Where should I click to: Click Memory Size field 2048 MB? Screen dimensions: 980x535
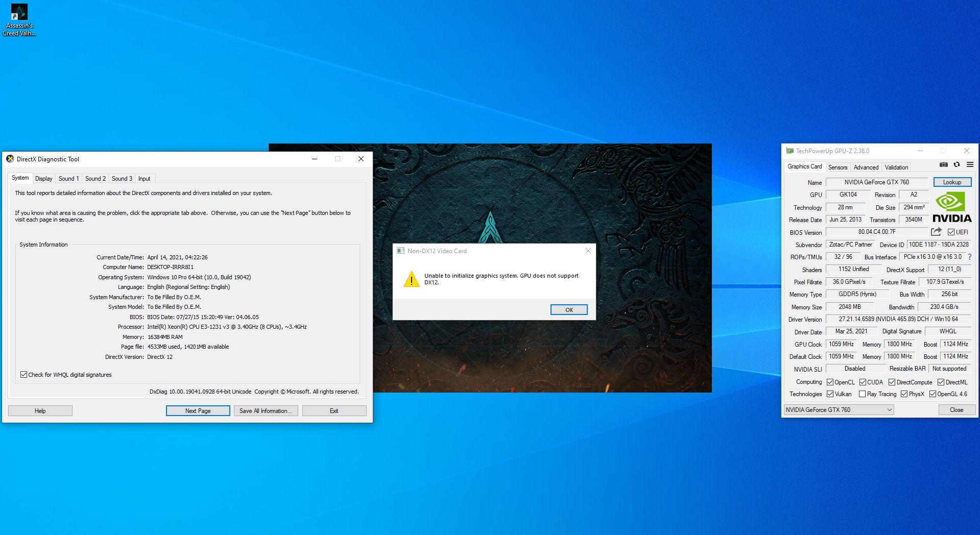[850, 307]
